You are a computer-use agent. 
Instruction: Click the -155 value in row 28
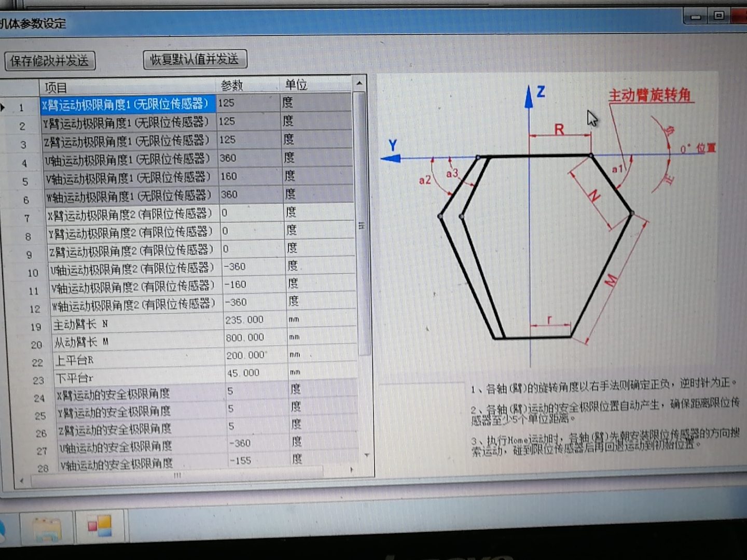pos(258,460)
